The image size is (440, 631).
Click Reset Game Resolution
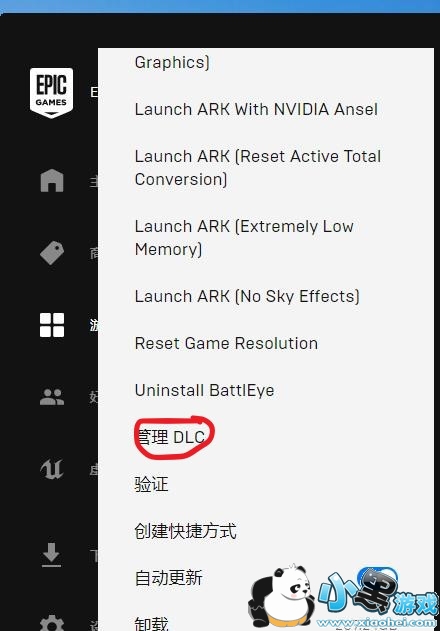pyautogui.click(x=226, y=343)
